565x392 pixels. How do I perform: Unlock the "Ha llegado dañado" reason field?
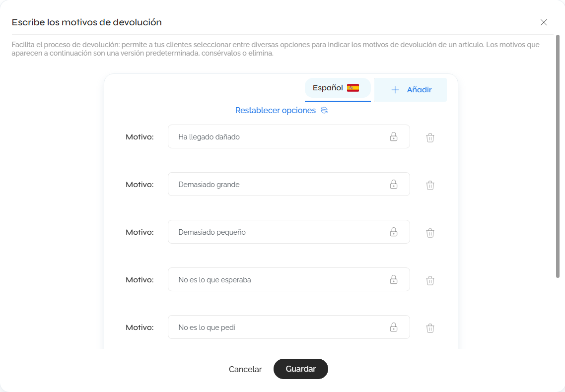394,136
